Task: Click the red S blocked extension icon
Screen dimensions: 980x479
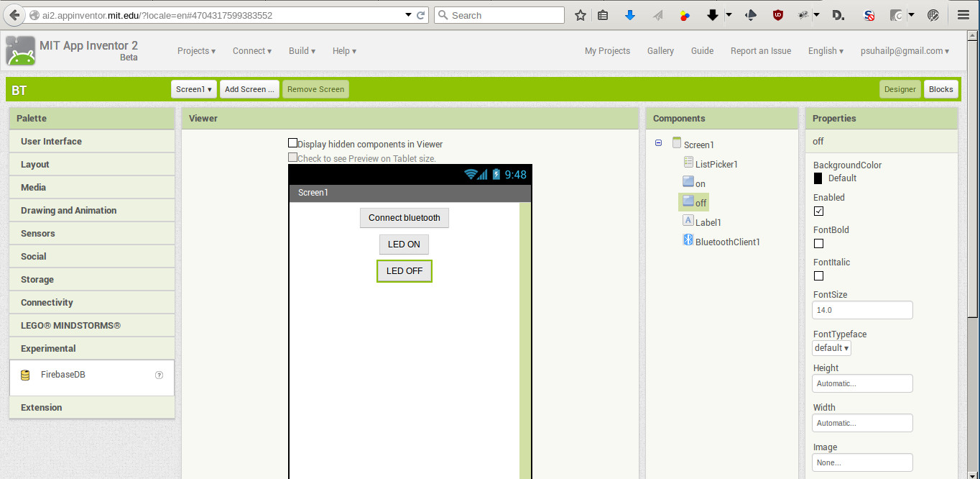Action: (869, 15)
